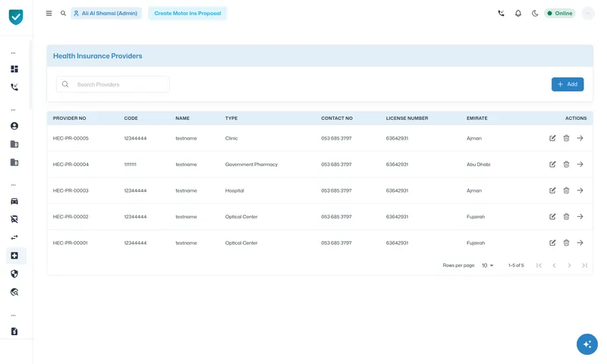Screen dimensions: 607x364
Task: Open the first buildings icon in the sidebar
Action: (14, 144)
